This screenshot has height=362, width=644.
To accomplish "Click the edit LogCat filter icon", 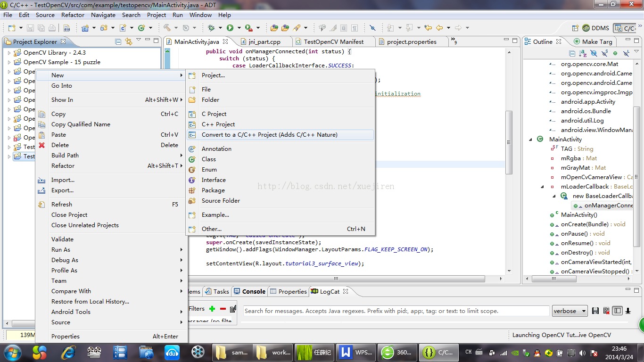I will 233,309.
